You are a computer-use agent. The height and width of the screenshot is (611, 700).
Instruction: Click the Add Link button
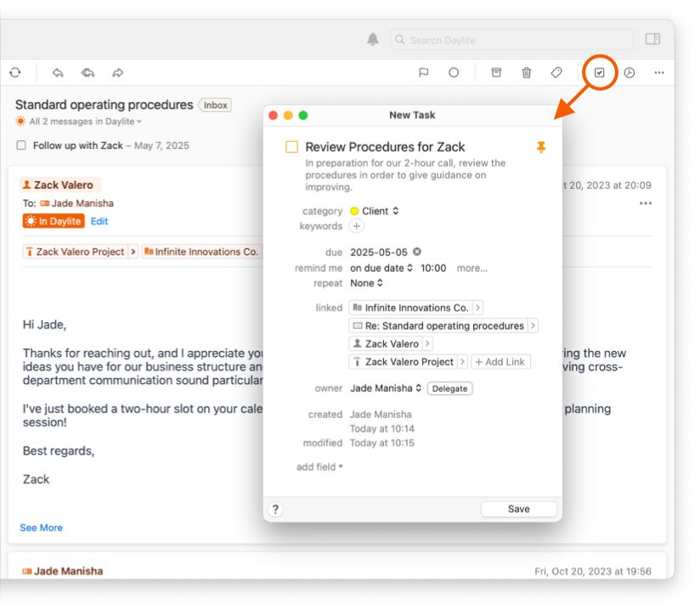pos(500,362)
